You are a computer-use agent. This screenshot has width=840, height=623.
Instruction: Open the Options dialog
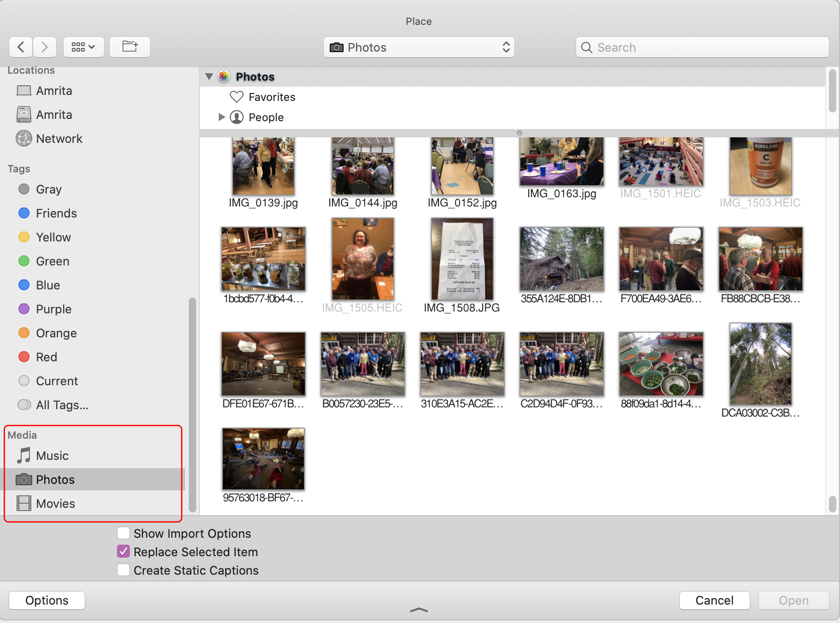[x=46, y=600]
